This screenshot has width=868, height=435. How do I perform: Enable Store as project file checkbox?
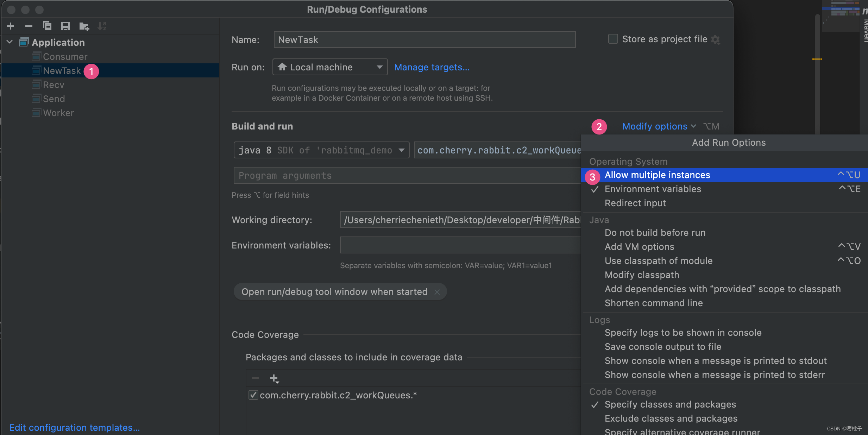pos(613,39)
